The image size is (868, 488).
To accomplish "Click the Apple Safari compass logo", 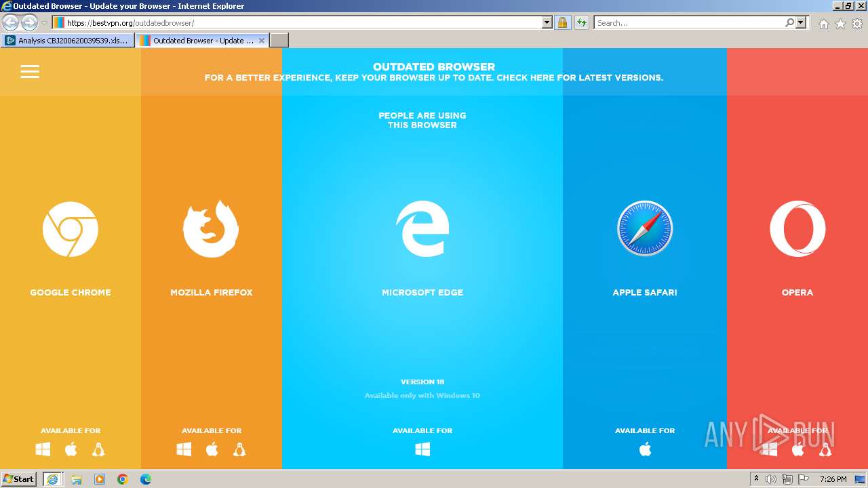I will pos(645,228).
